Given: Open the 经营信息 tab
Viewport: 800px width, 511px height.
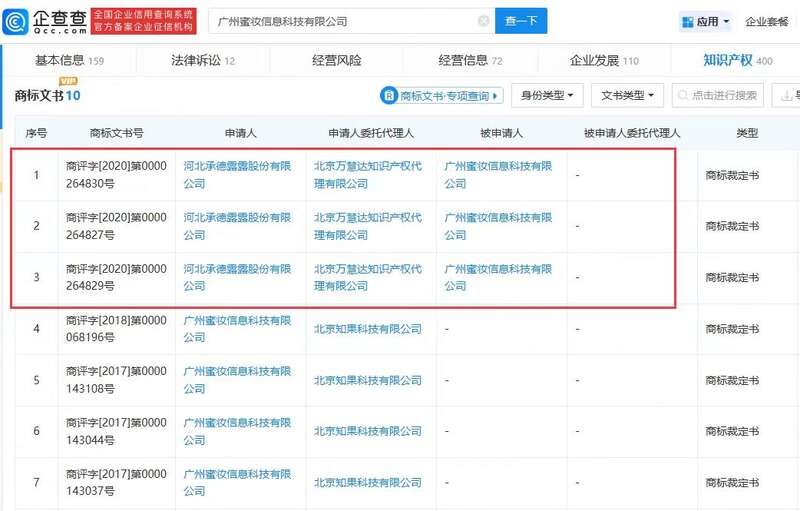Looking at the screenshot, I should [x=470, y=61].
